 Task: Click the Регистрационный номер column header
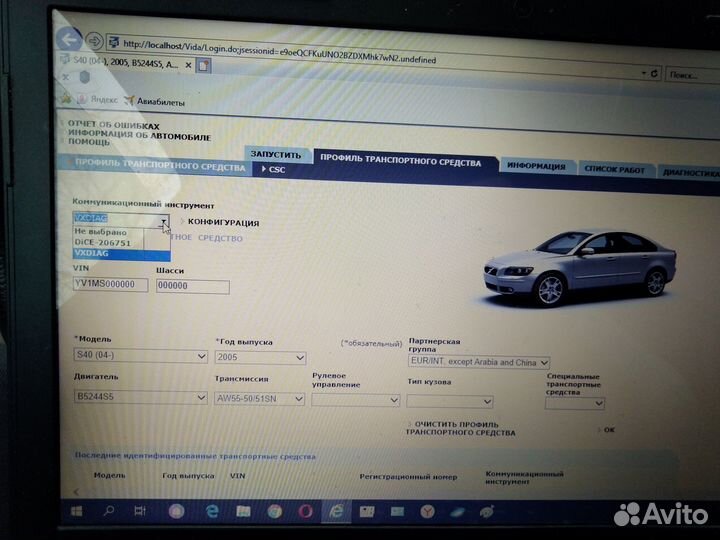(x=408, y=477)
